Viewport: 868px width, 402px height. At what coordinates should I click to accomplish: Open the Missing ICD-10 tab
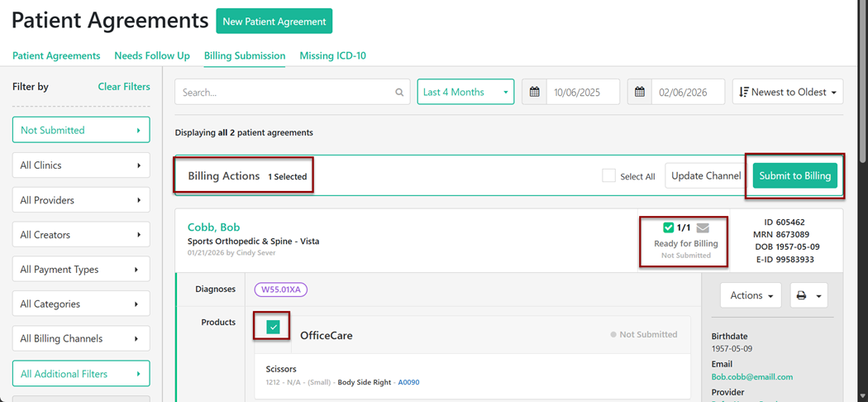tap(332, 55)
